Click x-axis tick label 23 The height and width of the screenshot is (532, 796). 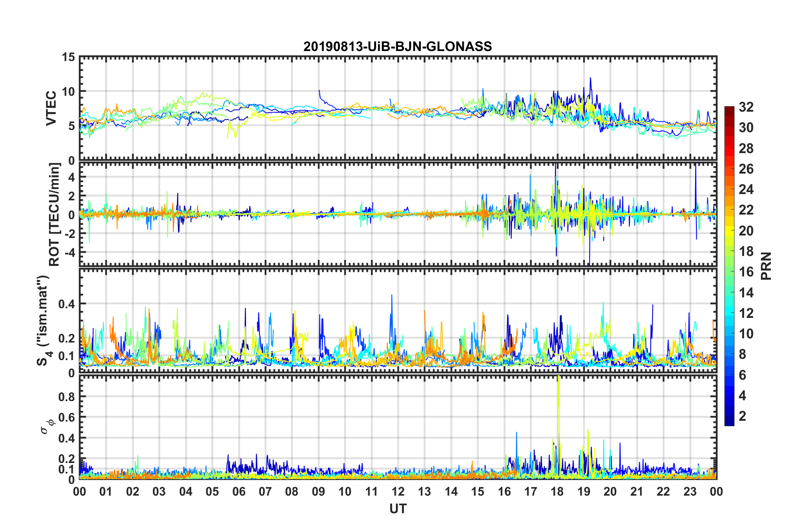(x=690, y=491)
